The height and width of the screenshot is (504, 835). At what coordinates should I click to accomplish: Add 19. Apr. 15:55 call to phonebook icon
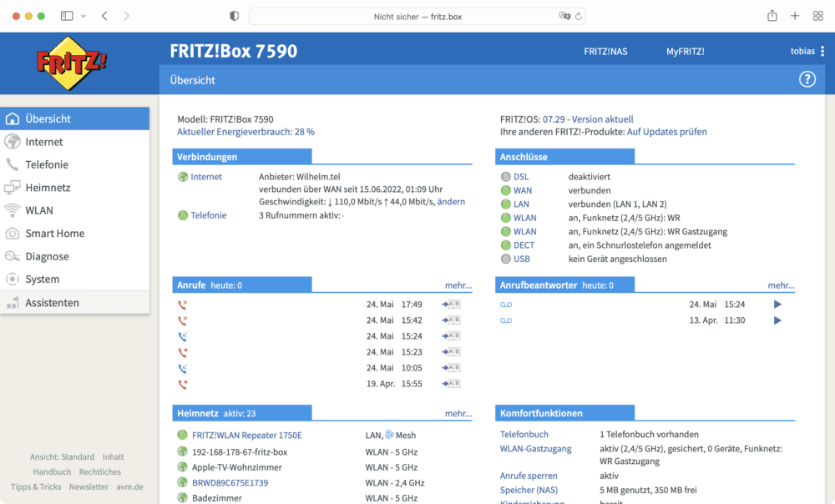(451, 383)
